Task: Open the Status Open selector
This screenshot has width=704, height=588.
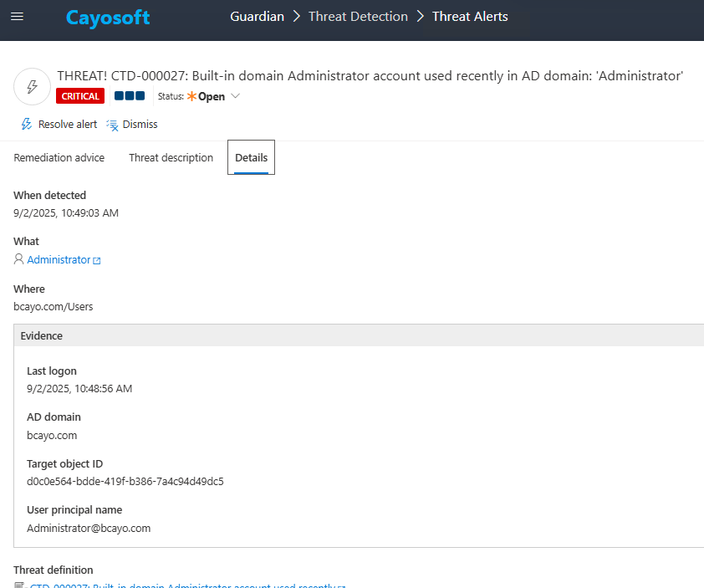Action: coord(212,96)
